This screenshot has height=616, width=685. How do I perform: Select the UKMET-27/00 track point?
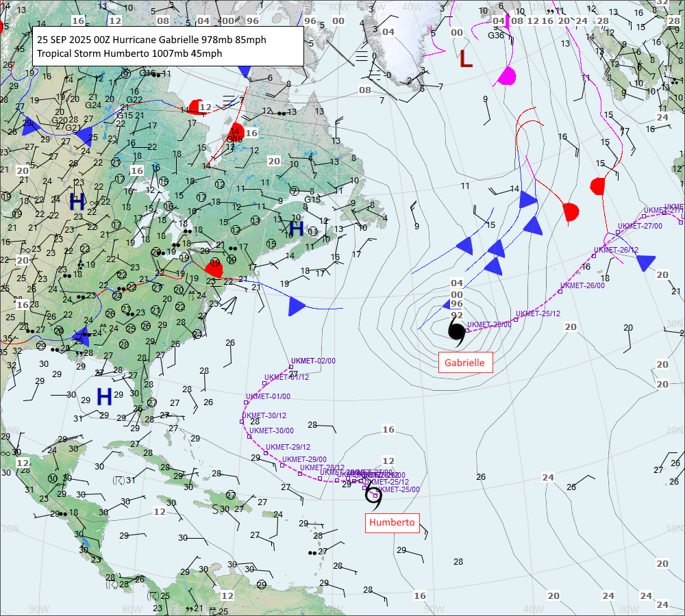617,232
